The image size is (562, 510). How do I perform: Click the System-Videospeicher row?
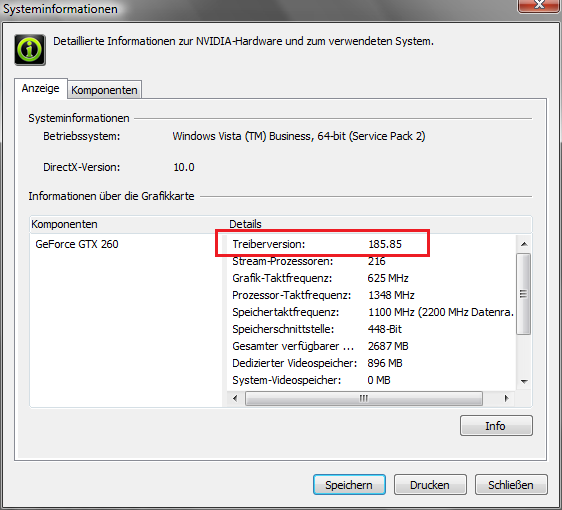[x=371, y=380]
